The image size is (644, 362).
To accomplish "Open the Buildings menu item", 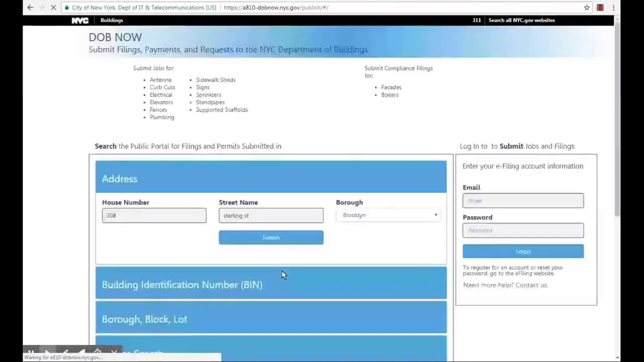I will (x=112, y=21).
